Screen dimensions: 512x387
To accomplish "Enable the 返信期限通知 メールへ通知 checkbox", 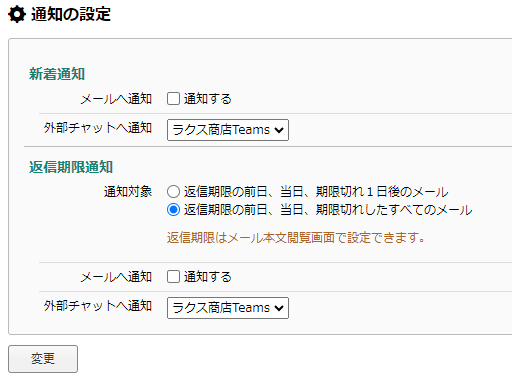I will (173, 277).
